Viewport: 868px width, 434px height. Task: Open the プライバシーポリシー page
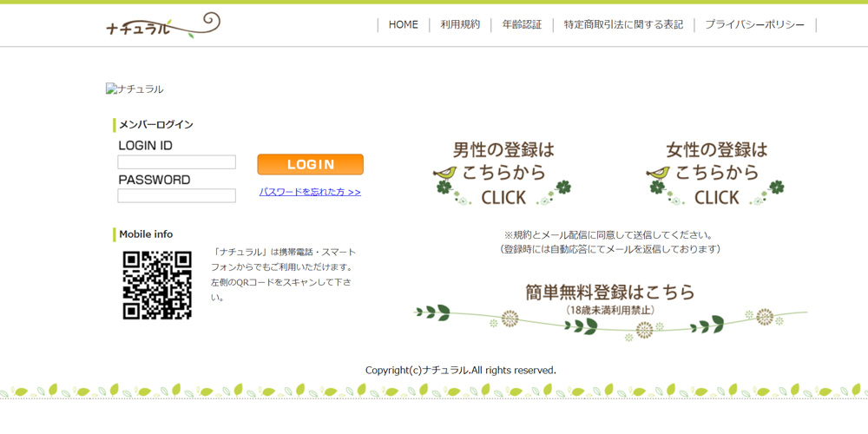pos(754,25)
